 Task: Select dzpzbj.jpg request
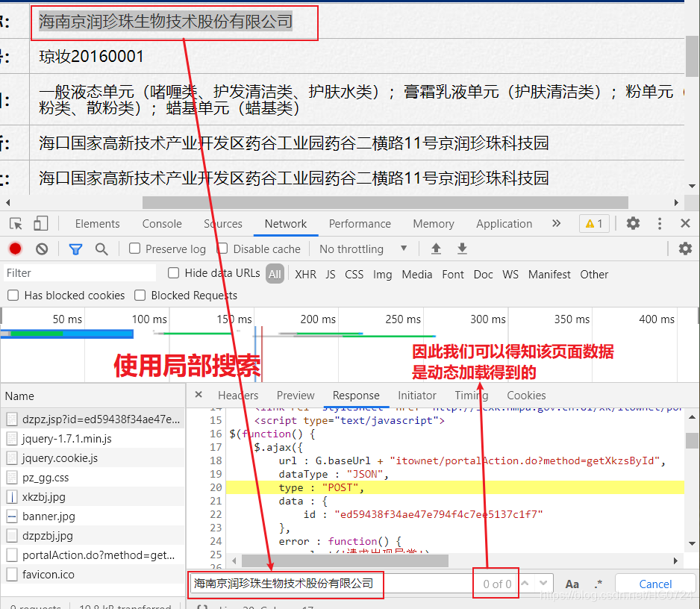coord(93,536)
